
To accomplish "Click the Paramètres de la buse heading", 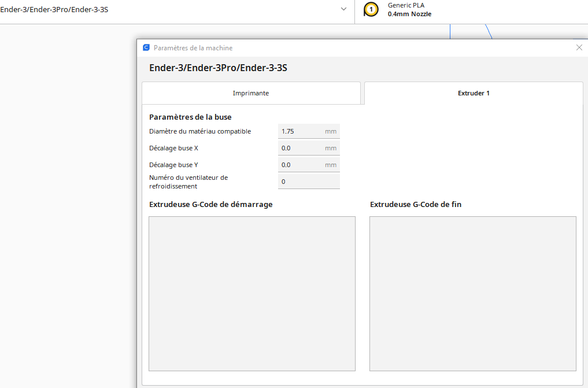I will click(x=190, y=117).
